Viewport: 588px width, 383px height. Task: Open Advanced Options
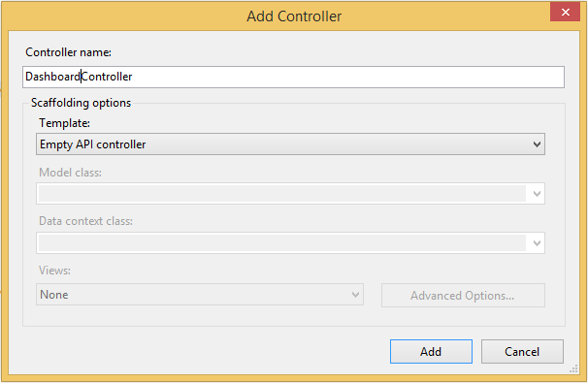pyautogui.click(x=463, y=296)
